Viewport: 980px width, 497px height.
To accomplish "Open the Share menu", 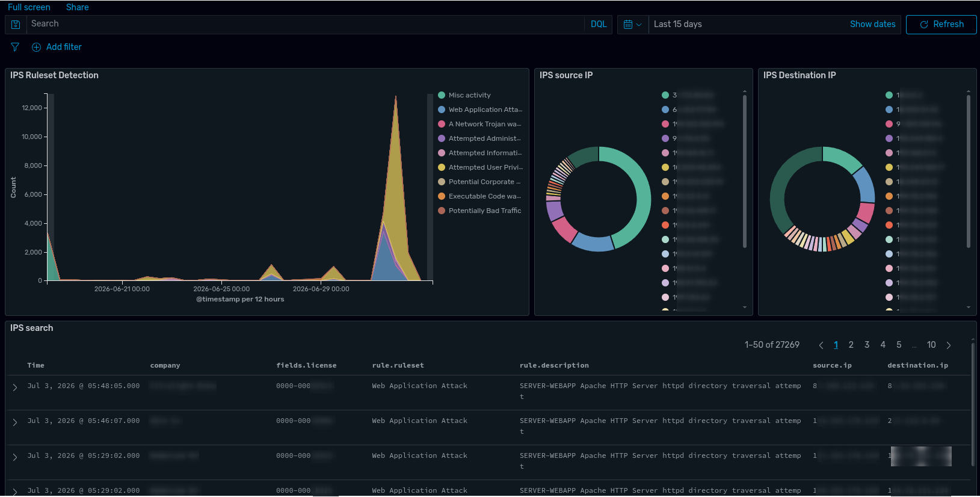I will [x=78, y=7].
